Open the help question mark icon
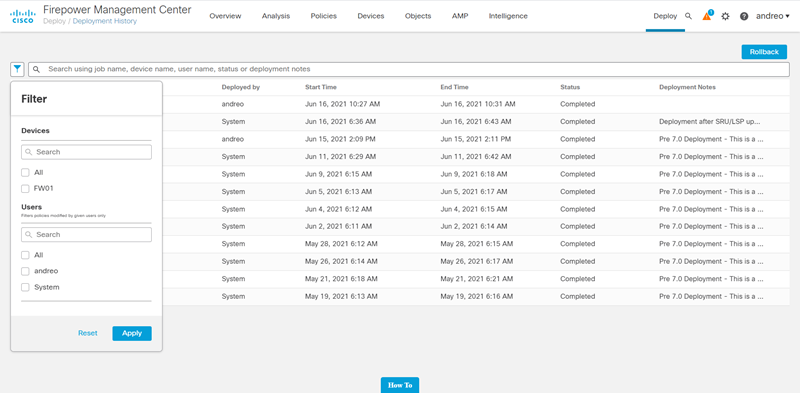Viewport: 800px width, 393px height. point(744,16)
